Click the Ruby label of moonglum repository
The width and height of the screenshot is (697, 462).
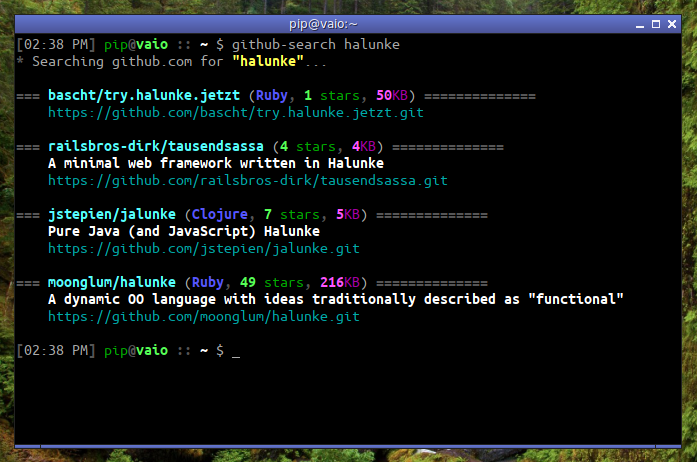click(x=208, y=282)
